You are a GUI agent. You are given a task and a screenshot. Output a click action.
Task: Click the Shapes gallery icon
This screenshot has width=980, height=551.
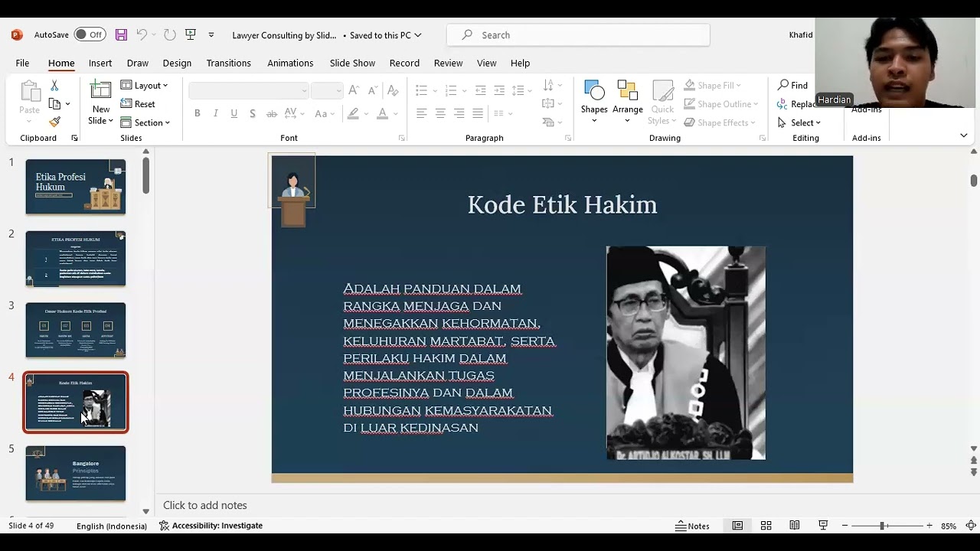[593, 90]
